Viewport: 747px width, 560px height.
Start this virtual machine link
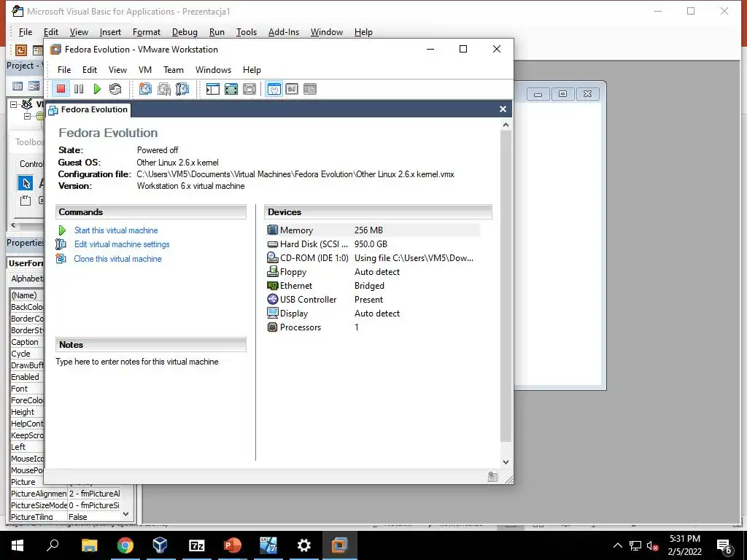click(x=116, y=230)
